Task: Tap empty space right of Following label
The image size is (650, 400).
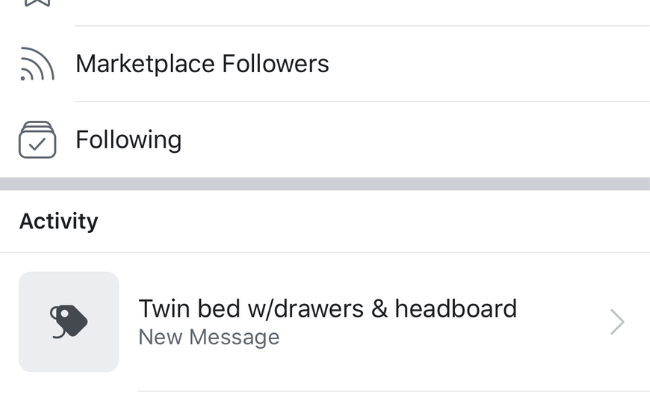Action: (x=400, y=140)
